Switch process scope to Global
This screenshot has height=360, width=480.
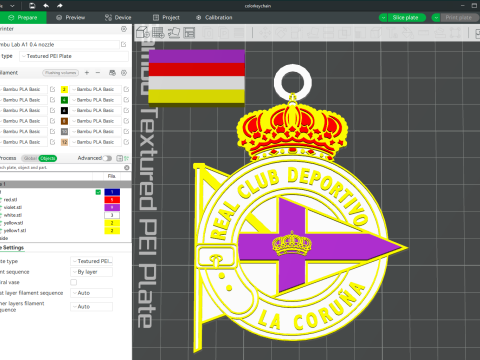(30, 158)
